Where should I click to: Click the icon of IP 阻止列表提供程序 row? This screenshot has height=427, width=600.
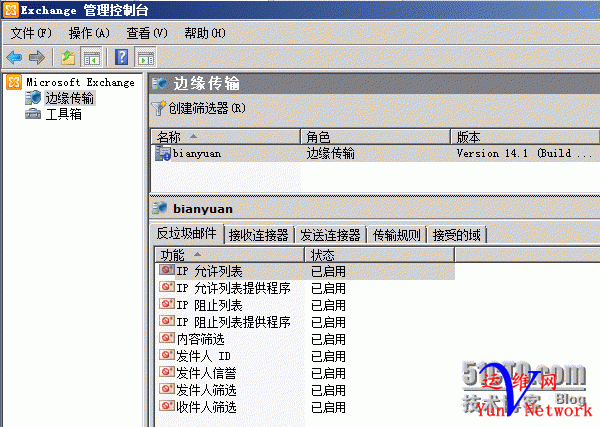(167, 321)
